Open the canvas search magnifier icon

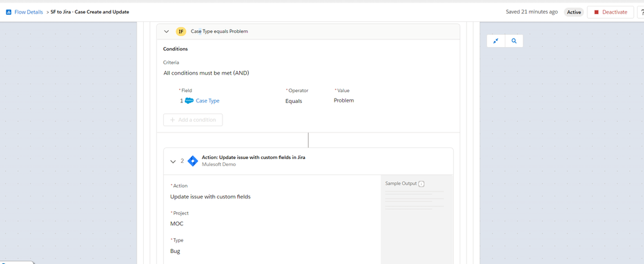pos(514,41)
